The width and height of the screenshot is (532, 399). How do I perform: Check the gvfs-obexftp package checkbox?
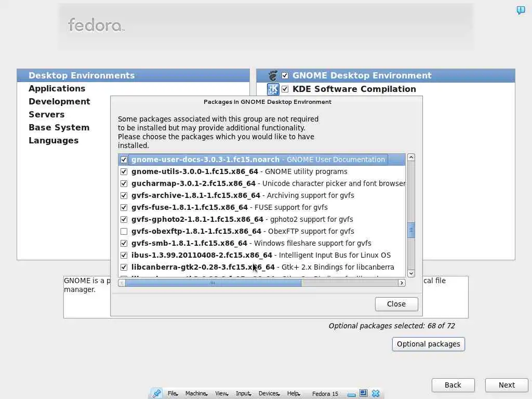[124, 231]
